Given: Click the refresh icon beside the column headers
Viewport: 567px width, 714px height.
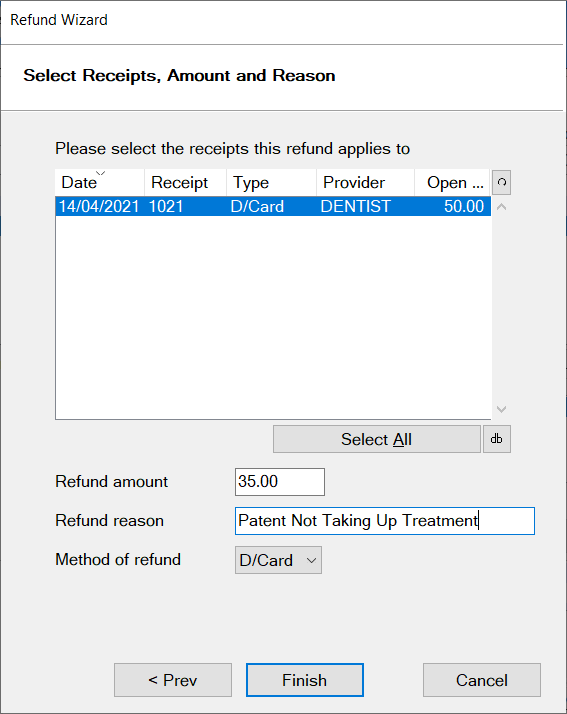Looking at the screenshot, I should tap(501, 183).
